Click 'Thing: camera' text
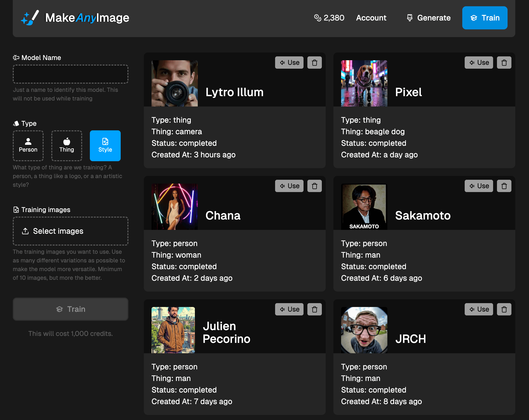529x420 pixels. pyautogui.click(x=177, y=132)
